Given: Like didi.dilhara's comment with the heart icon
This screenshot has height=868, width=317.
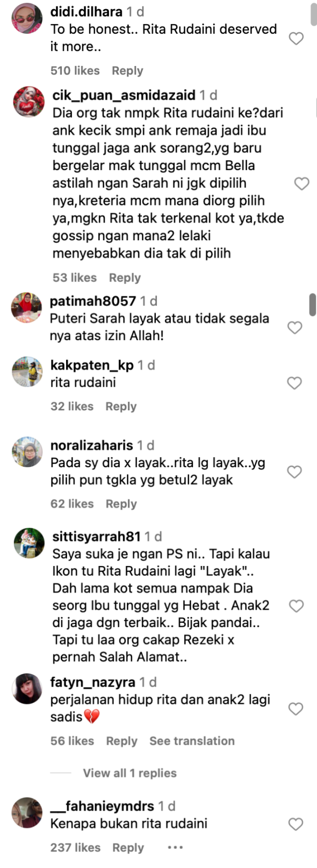Looking at the screenshot, I should point(296,38).
